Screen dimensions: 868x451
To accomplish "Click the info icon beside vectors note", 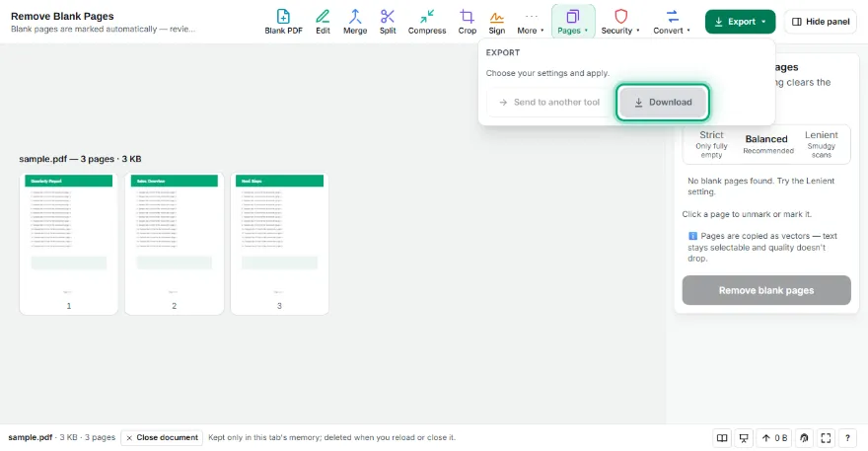I will pyautogui.click(x=692, y=236).
